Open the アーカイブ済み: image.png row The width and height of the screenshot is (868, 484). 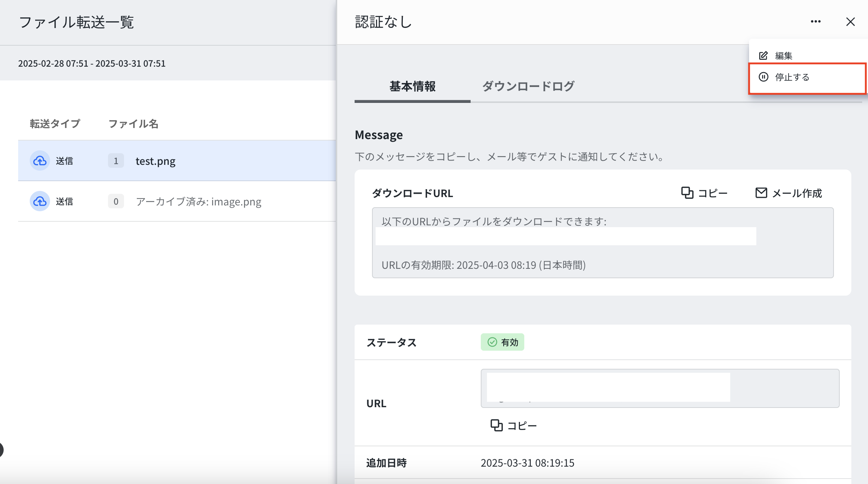[198, 201]
